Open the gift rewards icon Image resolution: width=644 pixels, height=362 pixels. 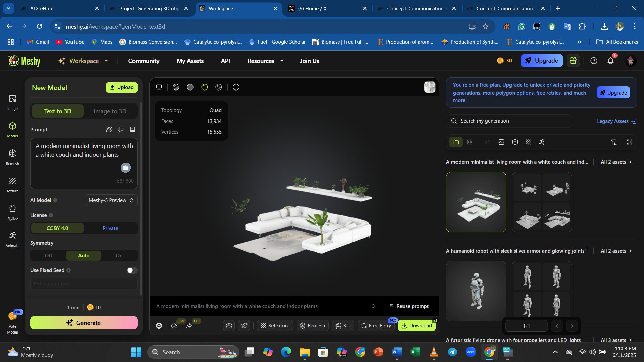coord(573,61)
